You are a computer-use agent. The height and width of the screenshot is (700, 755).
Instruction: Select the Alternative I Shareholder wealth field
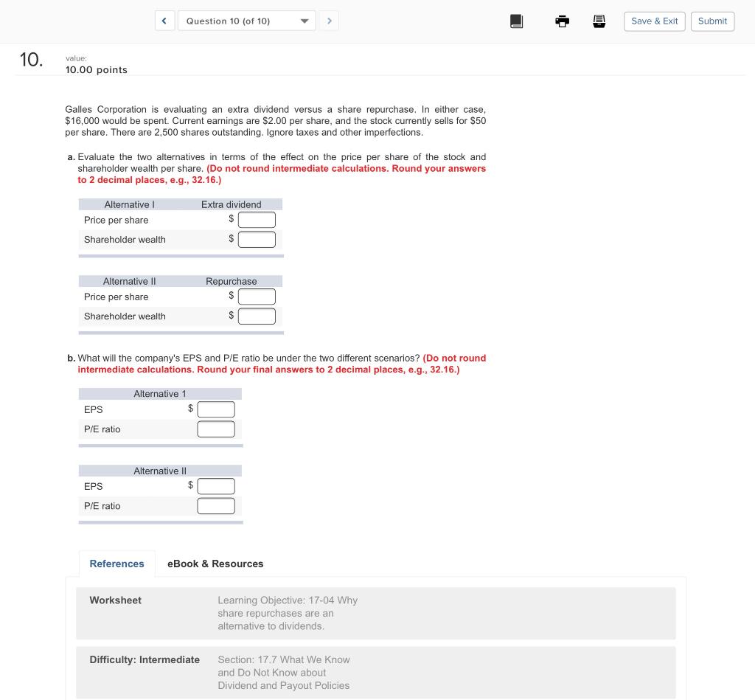point(257,239)
